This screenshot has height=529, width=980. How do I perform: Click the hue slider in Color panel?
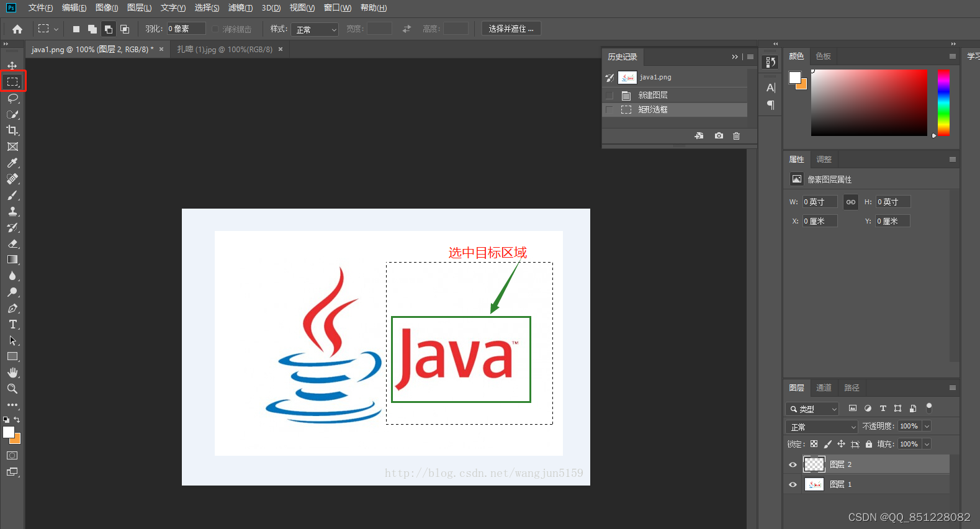943,102
